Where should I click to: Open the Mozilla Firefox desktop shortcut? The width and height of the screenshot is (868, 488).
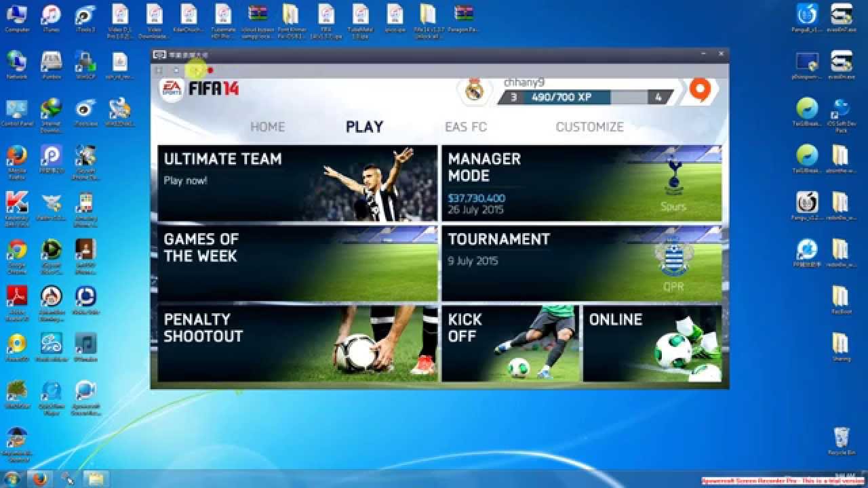[16, 163]
